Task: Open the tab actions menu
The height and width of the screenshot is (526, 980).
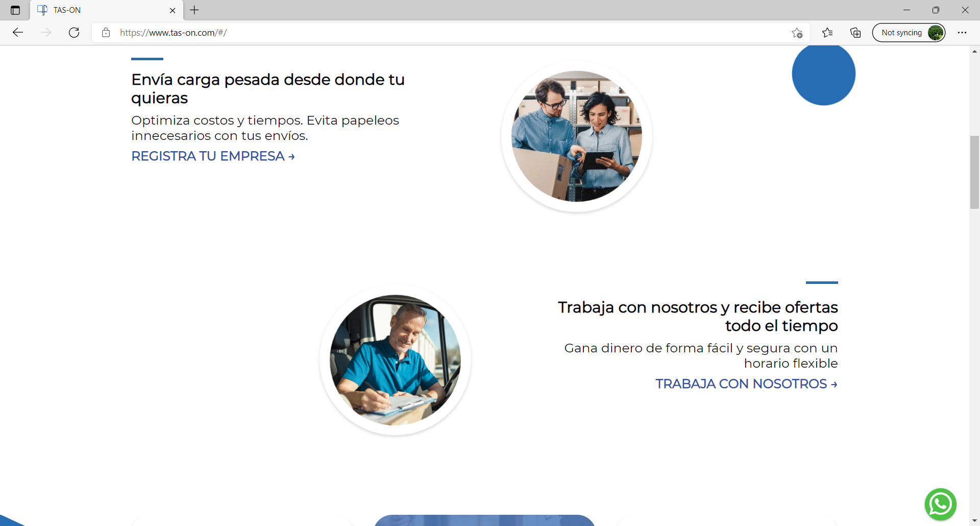Action: 15,10
